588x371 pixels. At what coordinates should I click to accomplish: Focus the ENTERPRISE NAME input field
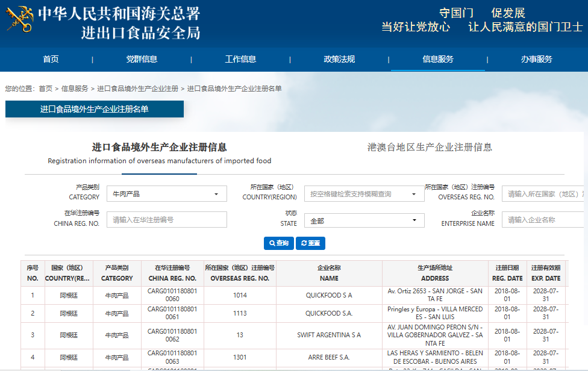[x=544, y=220]
